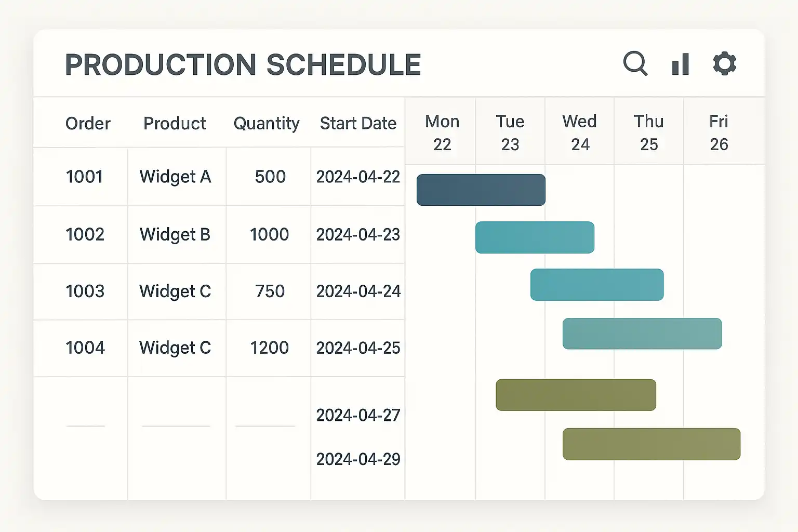Select the order 1003 teal schedule bar
Image resolution: width=798 pixels, height=532 pixels.
[x=597, y=285]
